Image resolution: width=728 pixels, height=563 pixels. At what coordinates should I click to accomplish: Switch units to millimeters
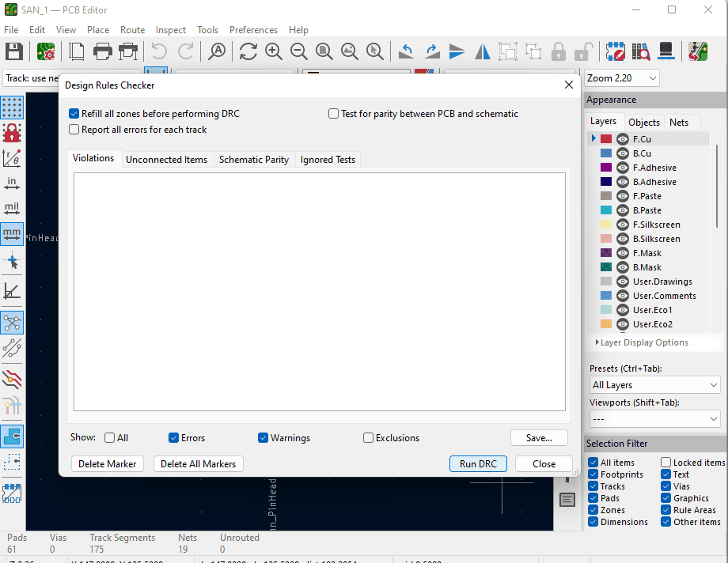click(12, 233)
